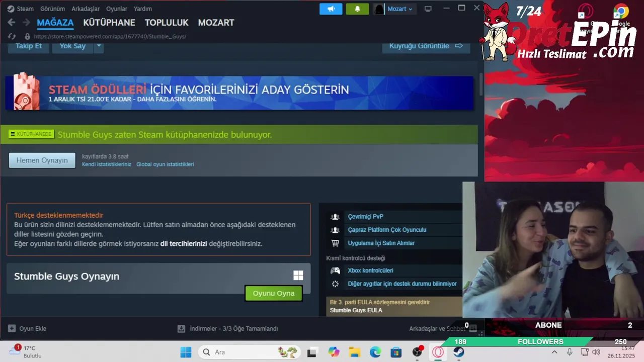This screenshot has width=644, height=362.
Task: Click the shopping cart in-app purchases icon
Action: [x=335, y=243]
